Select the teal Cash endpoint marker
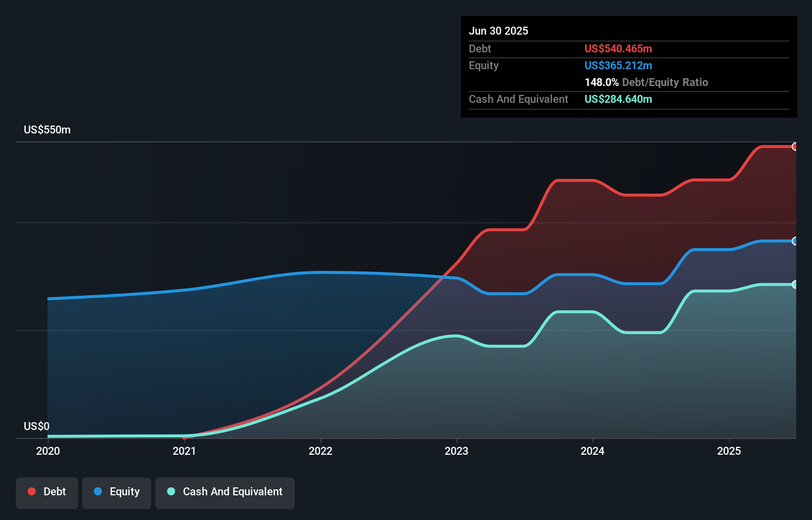The width and height of the screenshot is (812, 520). [x=795, y=284]
